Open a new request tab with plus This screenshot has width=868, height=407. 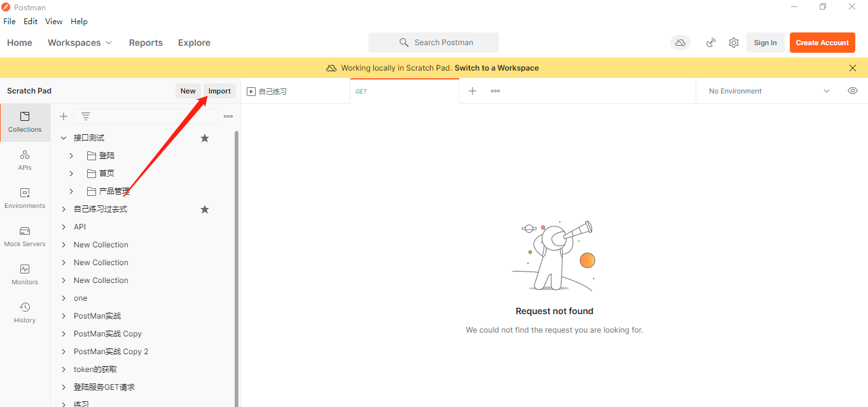(472, 91)
